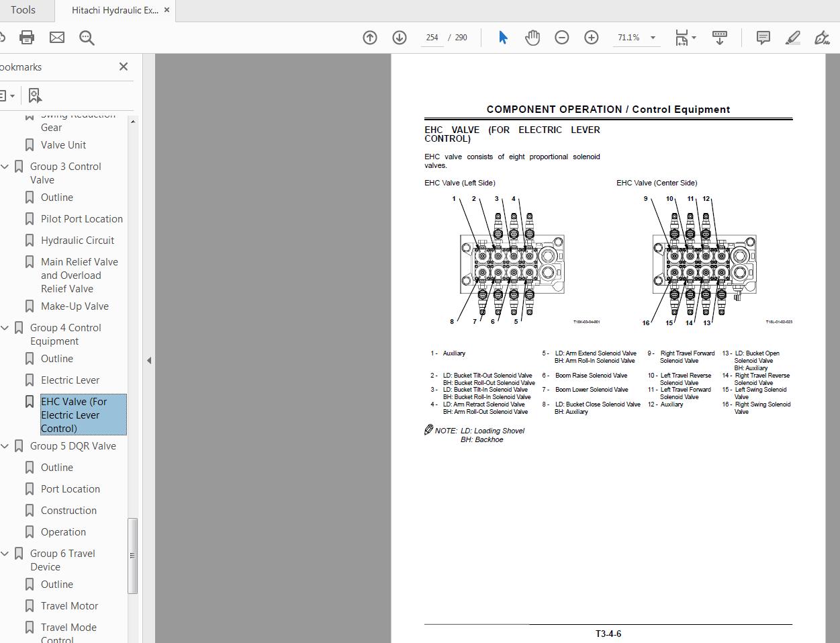Open Outline bookmark under Group 4
The height and width of the screenshot is (643, 840).
[57, 359]
